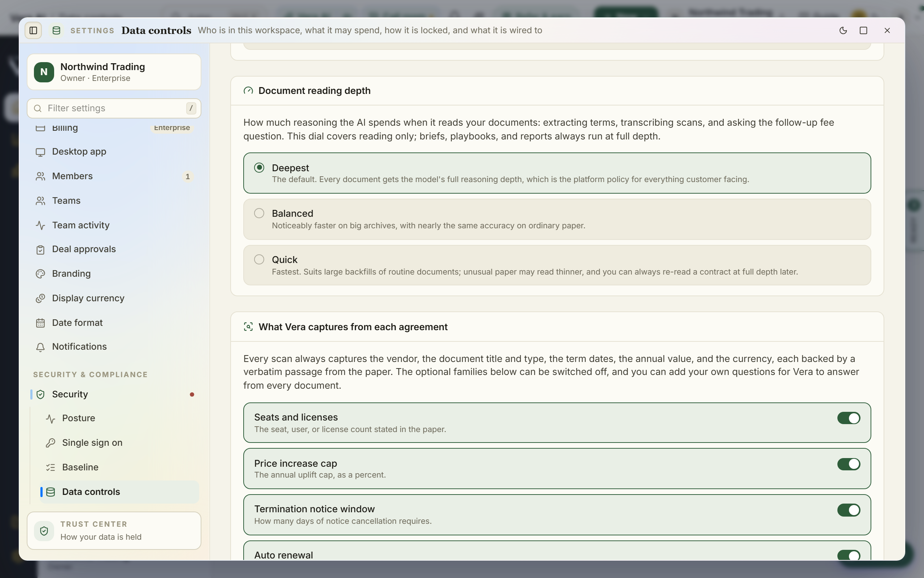924x578 pixels.
Task: Open Posture subsection
Action: [119, 418]
